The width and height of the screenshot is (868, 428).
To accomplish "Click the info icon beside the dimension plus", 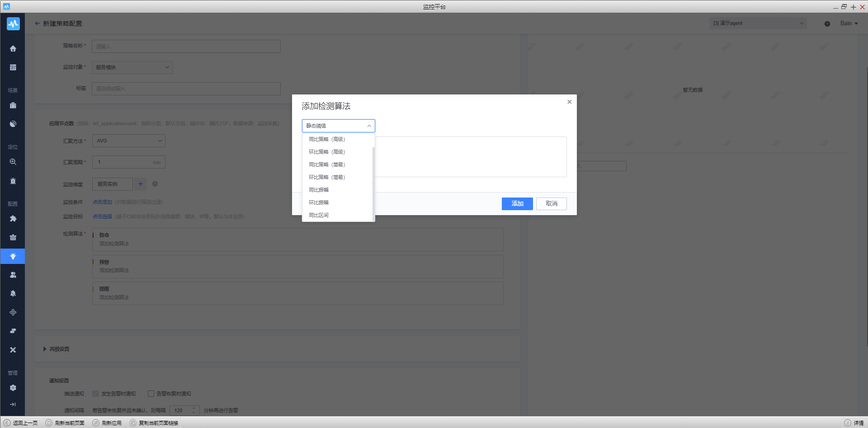I will point(155,184).
